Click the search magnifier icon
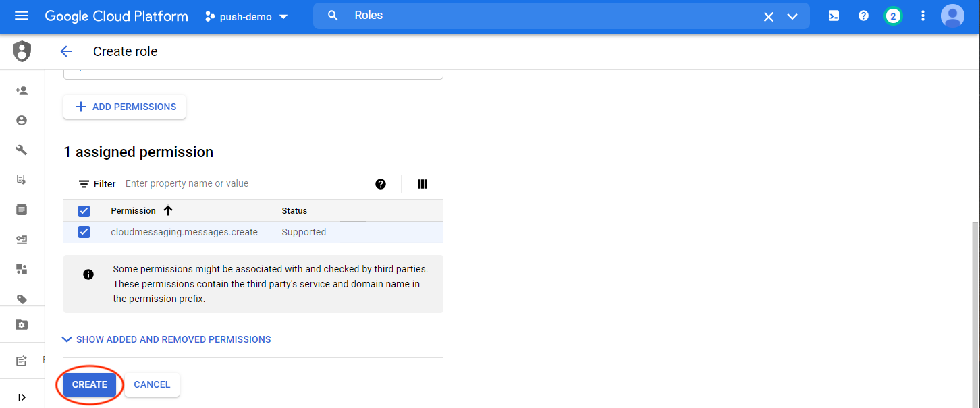 333,16
